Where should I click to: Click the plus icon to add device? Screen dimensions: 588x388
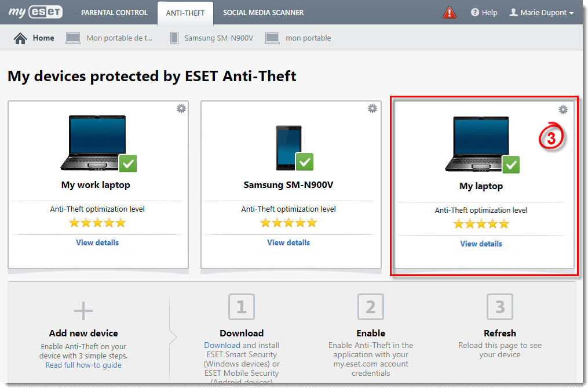coord(83,311)
